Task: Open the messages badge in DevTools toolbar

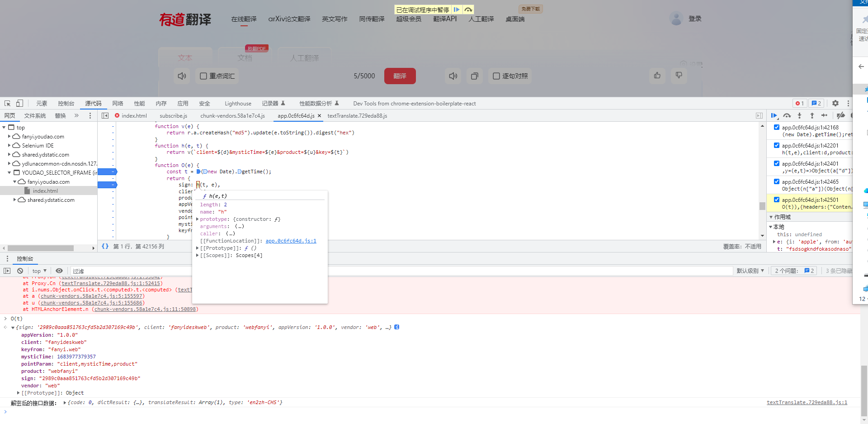Action: pyautogui.click(x=816, y=104)
